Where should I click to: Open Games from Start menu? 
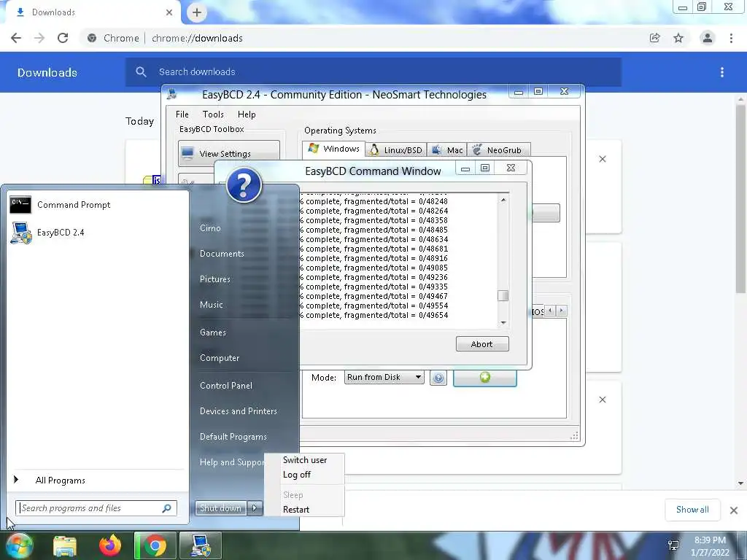212,332
